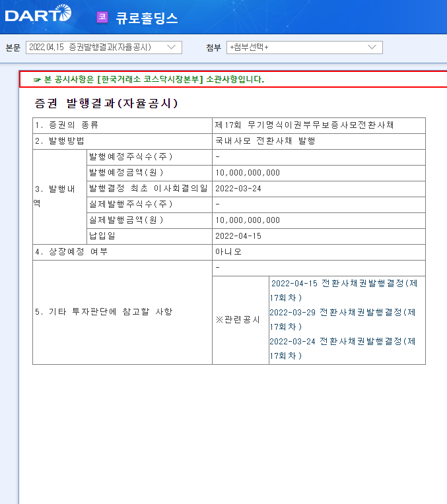Select the 5. 기타 투자판단에 참고할 사항 label
The width and height of the screenshot is (447, 504).
tap(104, 312)
